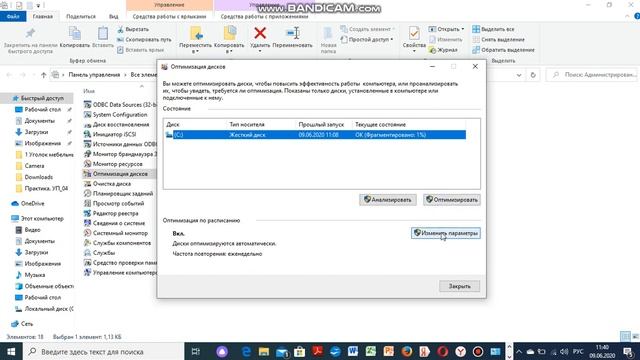
Task: Click the Analyze (Анализировать) button
Action: click(x=388, y=200)
